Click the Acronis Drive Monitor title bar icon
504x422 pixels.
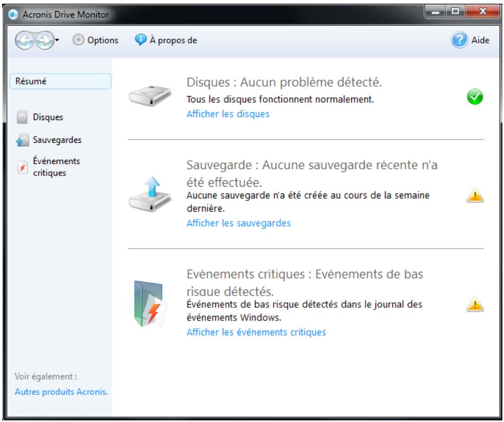(x=13, y=14)
